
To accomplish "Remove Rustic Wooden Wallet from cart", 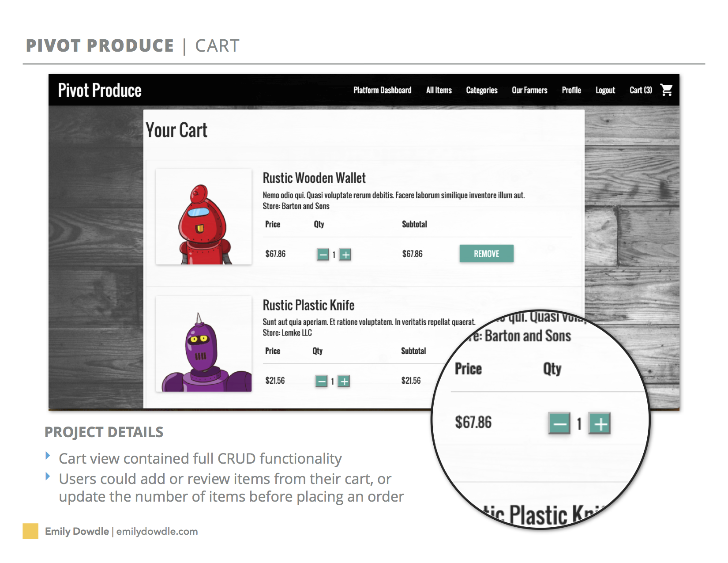I will [487, 253].
